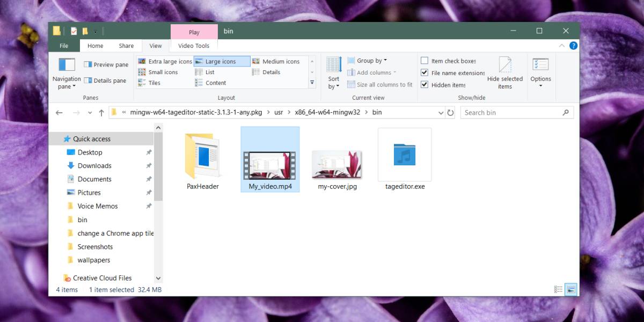Screen dimensions: 644x322
Task: Open Voice Memos in the sidebar
Action: pyautogui.click(x=98, y=206)
